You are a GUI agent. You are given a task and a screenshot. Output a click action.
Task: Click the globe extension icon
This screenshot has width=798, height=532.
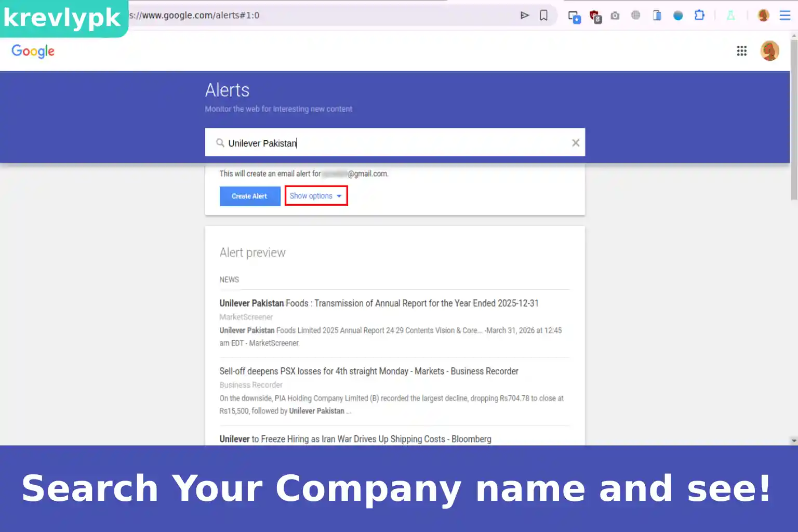(x=635, y=16)
